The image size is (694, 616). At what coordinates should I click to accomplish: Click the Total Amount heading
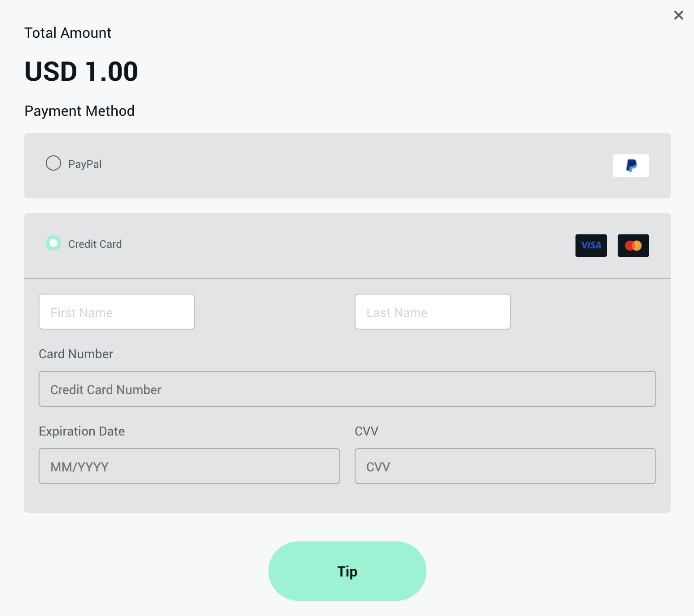[68, 33]
